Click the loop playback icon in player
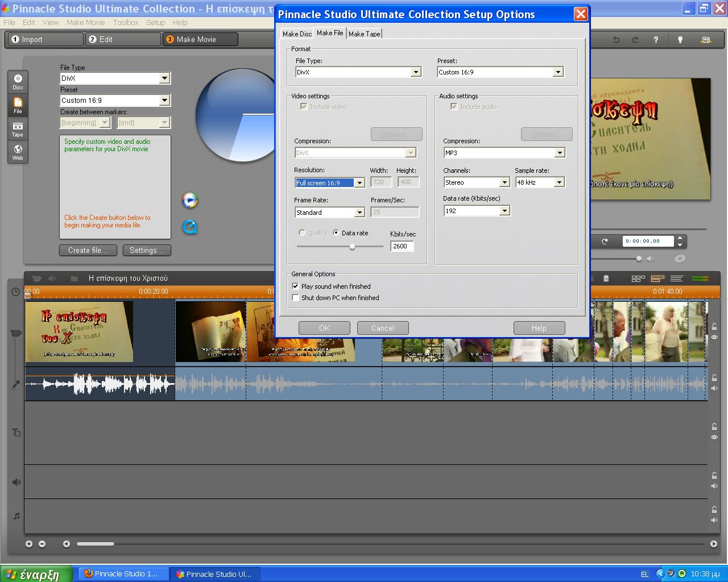 point(605,242)
